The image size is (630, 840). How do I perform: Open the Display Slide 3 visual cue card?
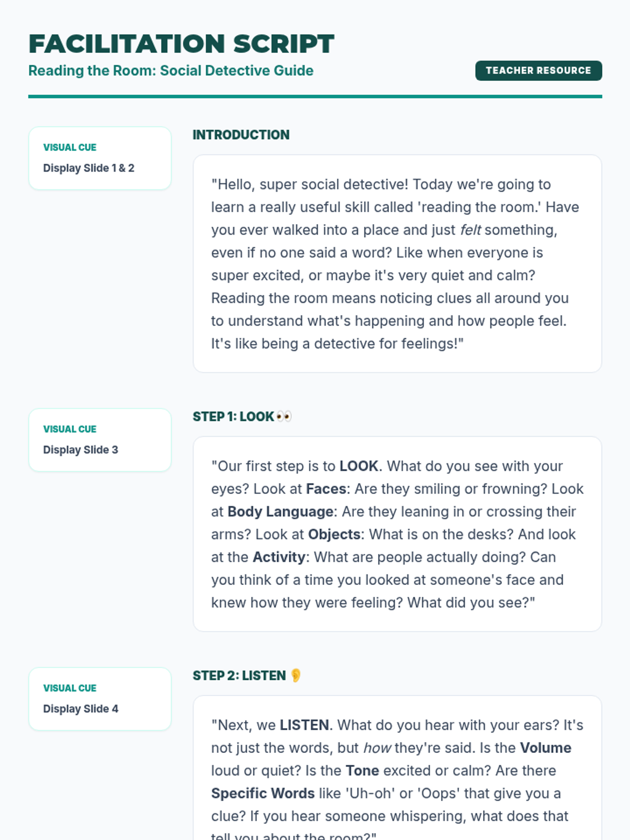(x=100, y=440)
